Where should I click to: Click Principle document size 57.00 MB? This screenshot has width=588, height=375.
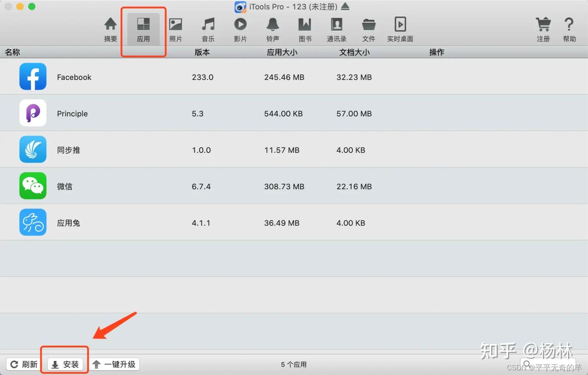[x=354, y=113]
